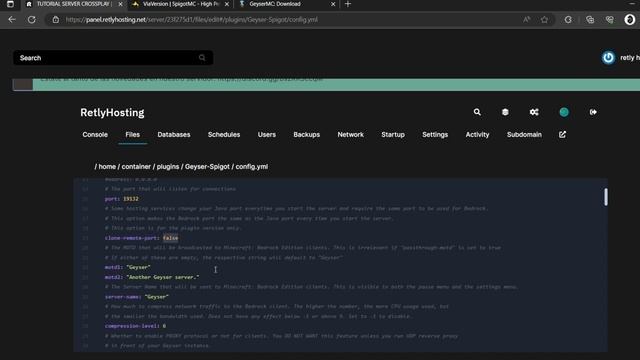This screenshot has width=640, height=360.
Task: Go to home in file path
Action: 107,167
